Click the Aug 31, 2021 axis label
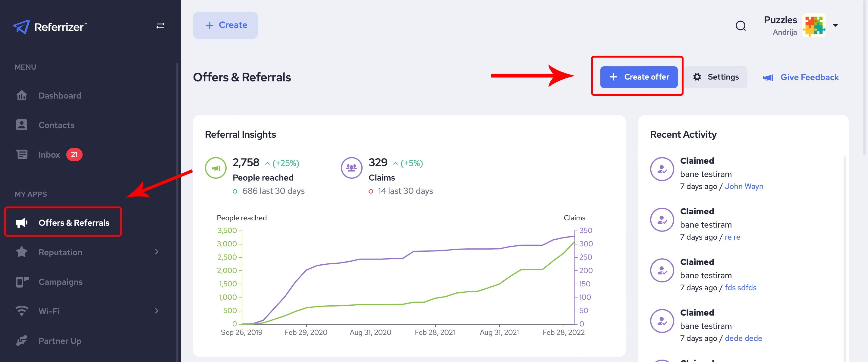Viewport: 868px width, 362px height. pos(499,332)
